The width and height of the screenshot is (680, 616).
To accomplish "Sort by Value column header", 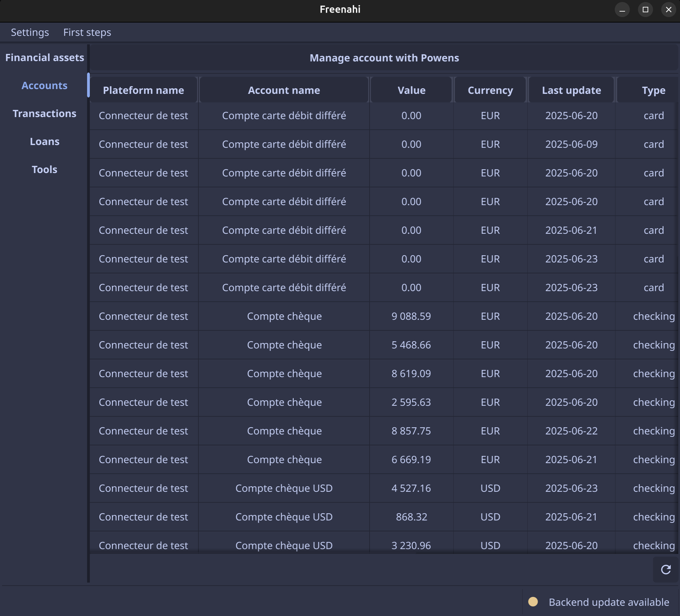I will point(411,90).
